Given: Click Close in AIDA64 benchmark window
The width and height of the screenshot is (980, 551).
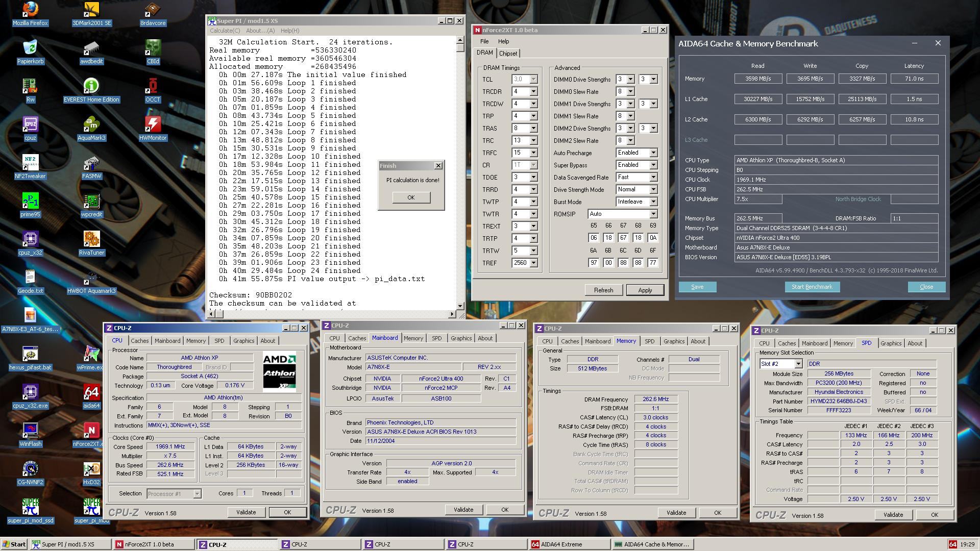Looking at the screenshot, I should [x=926, y=287].
